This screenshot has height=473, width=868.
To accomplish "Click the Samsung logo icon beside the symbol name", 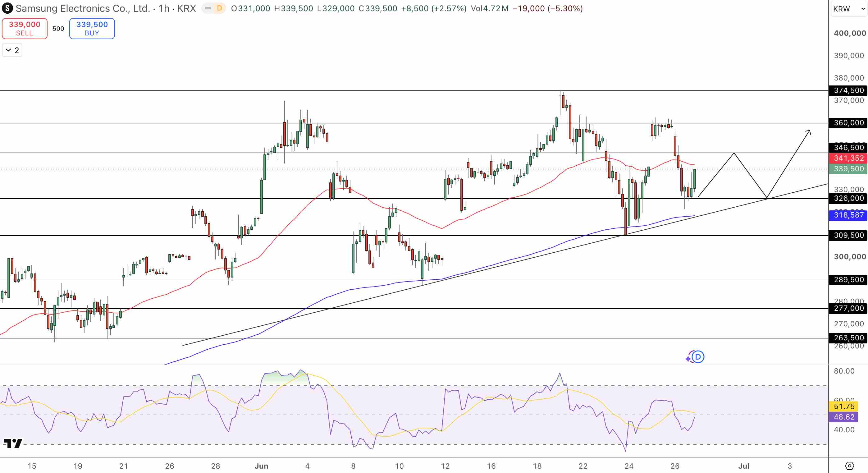I will click(7, 8).
